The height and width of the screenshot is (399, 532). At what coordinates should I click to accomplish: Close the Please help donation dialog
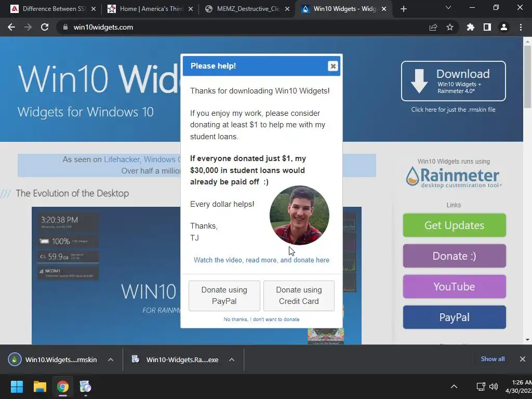[333, 66]
